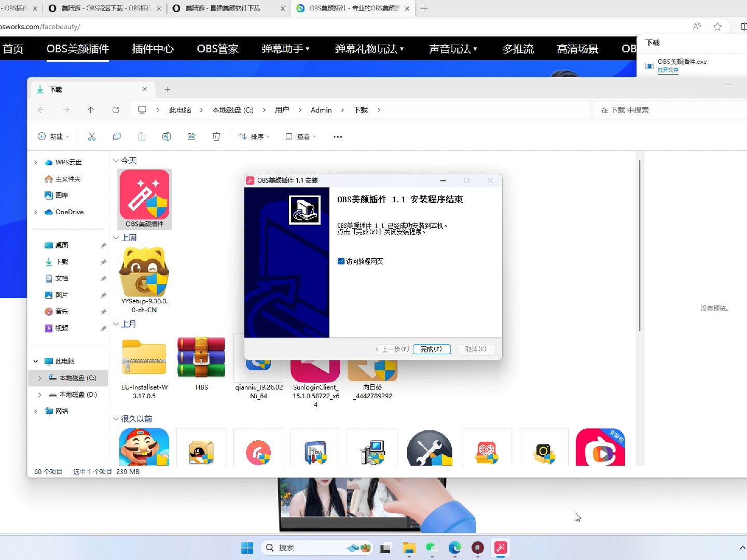Open the red round app on taskbar
Viewport: 747px width, 560px height.
478,548
